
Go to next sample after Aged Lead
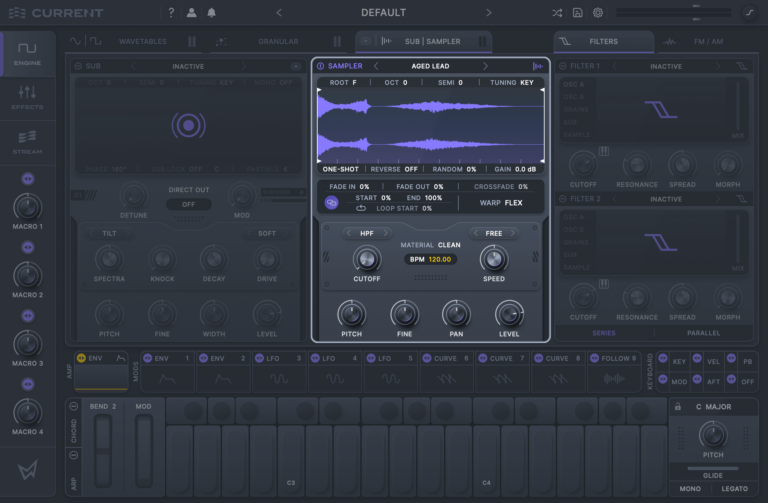coord(485,66)
